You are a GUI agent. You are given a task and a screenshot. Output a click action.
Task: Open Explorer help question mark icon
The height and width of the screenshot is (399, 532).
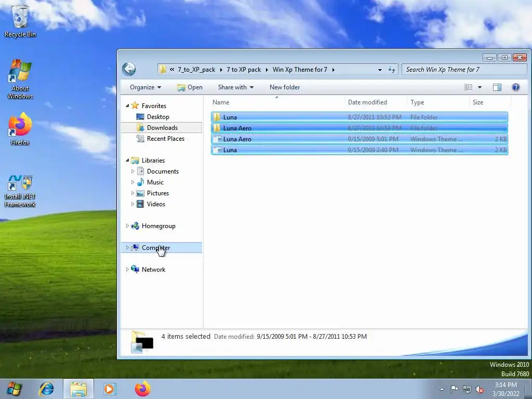[516, 87]
